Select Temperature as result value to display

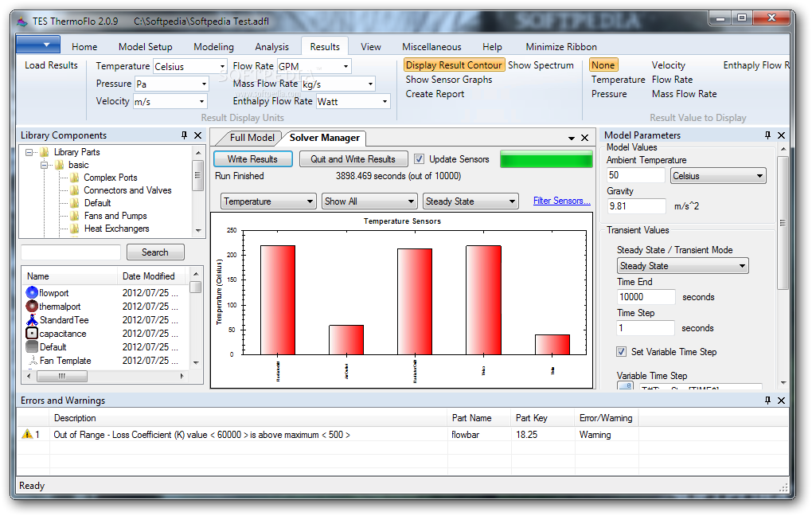click(619, 80)
